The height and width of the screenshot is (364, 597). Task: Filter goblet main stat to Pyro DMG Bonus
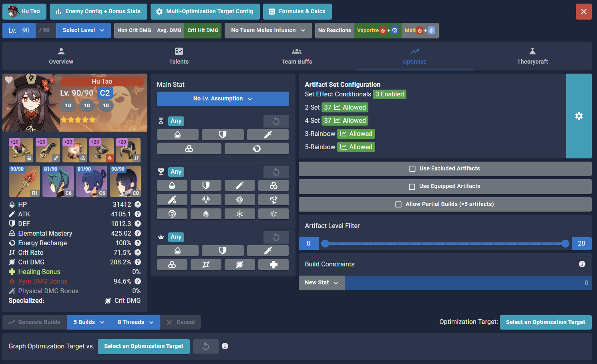pos(206,214)
